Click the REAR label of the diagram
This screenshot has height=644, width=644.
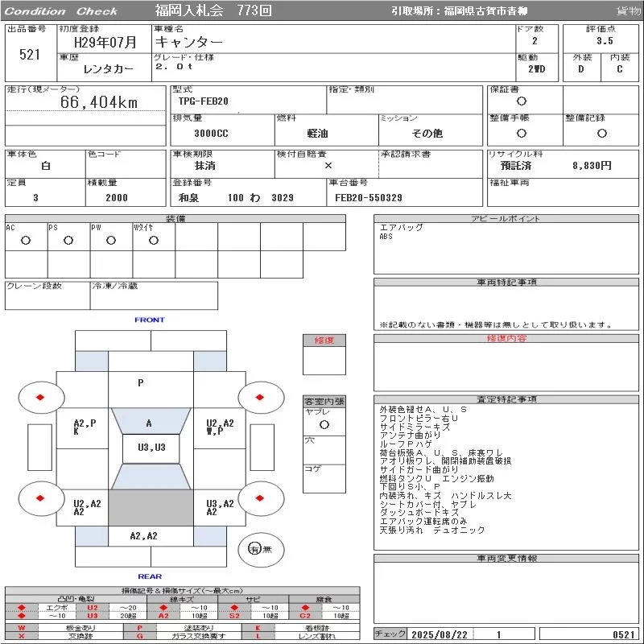click(150, 576)
